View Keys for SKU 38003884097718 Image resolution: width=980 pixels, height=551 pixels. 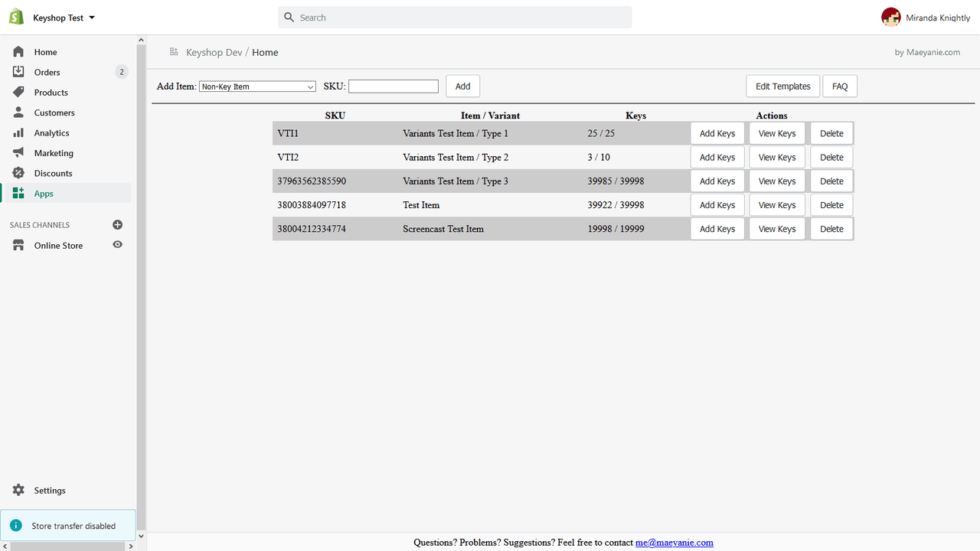(x=777, y=205)
